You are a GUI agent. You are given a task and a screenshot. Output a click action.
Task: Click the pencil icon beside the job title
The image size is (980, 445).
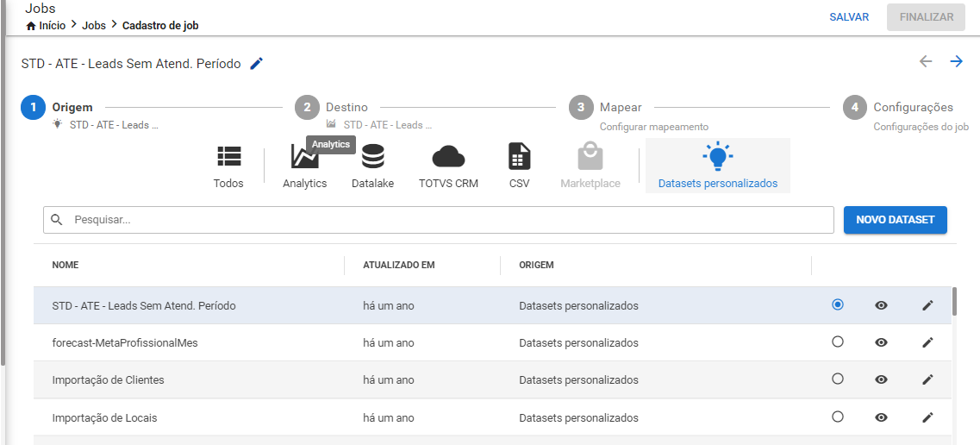click(256, 64)
